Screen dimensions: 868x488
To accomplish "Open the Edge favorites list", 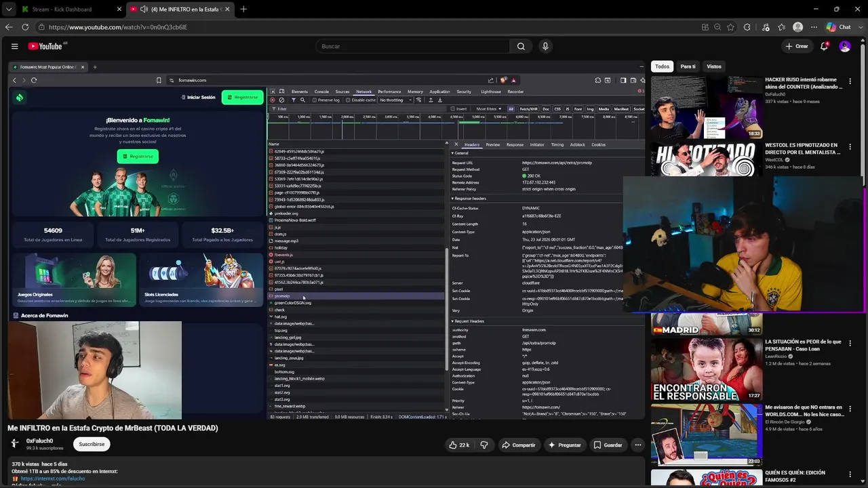I will [782, 27].
